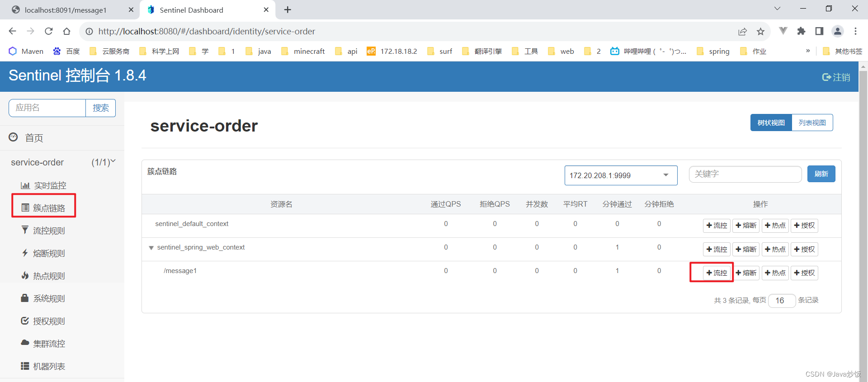The height and width of the screenshot is (382, 868).
Task: Open 授权规则 in the sidebar
Action: 43,321
